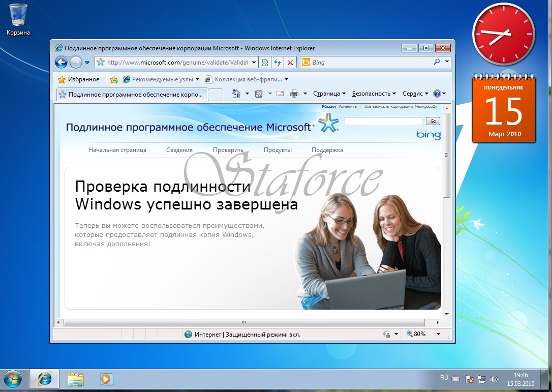Click the speaker icon in system tray

pos(494,379)
